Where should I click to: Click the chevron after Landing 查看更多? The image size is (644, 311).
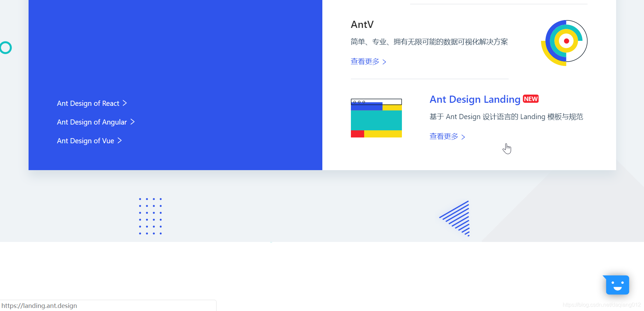coord(463,137)
